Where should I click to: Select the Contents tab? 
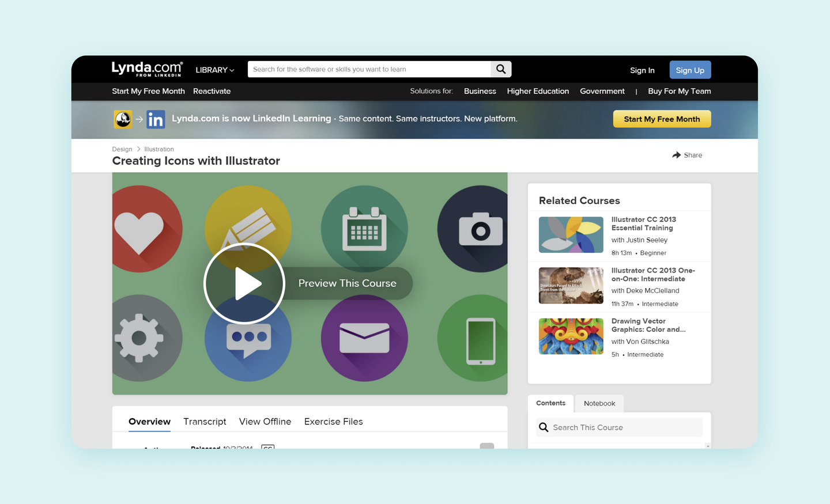point(550,403)
